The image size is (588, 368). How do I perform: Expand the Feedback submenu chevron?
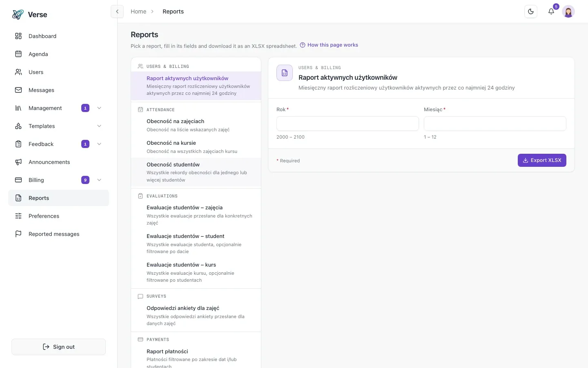pyautogui.click(x=99, y=144)
